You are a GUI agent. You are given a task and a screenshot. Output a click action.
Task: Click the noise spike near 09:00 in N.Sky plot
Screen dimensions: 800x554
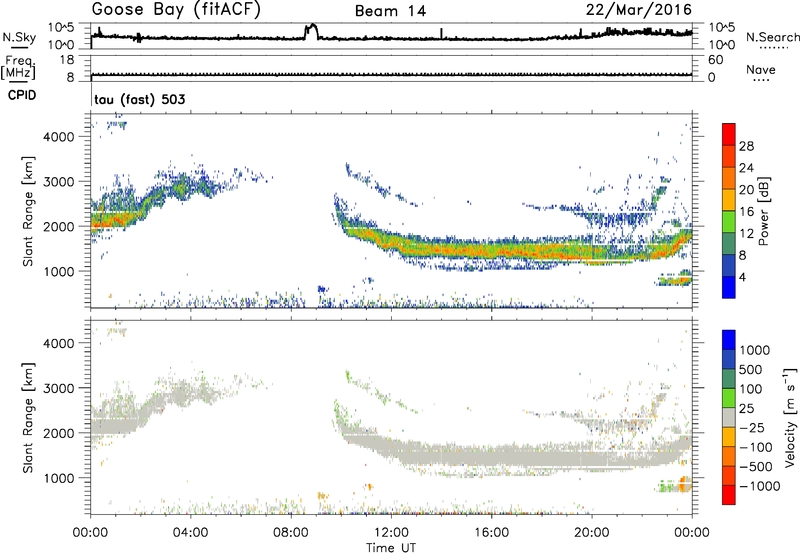(311, 30)
